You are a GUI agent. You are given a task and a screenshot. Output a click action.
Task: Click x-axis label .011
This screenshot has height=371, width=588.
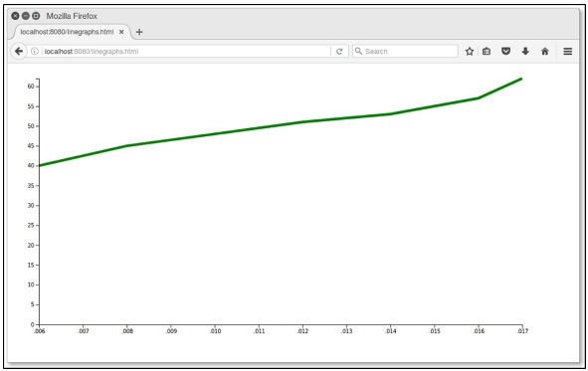pos(259,331)
